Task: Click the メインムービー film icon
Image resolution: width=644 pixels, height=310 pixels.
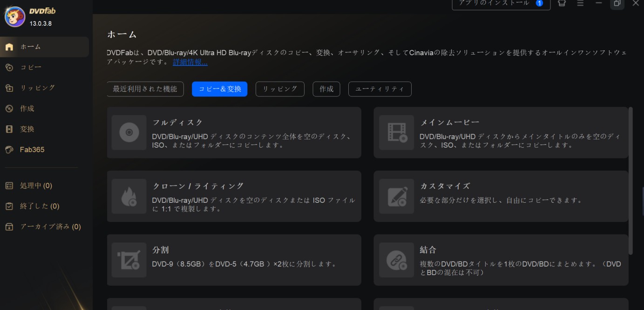Action: pos(396,132)
